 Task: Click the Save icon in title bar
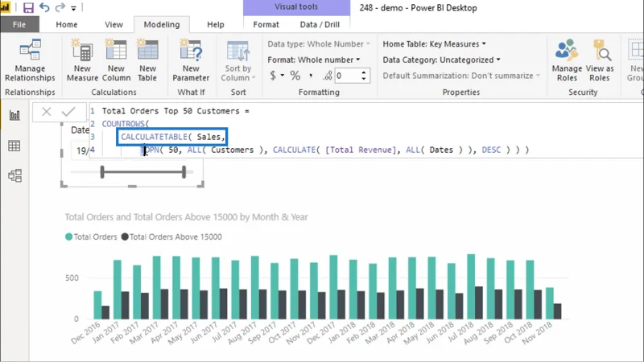[x=28, y=7]
